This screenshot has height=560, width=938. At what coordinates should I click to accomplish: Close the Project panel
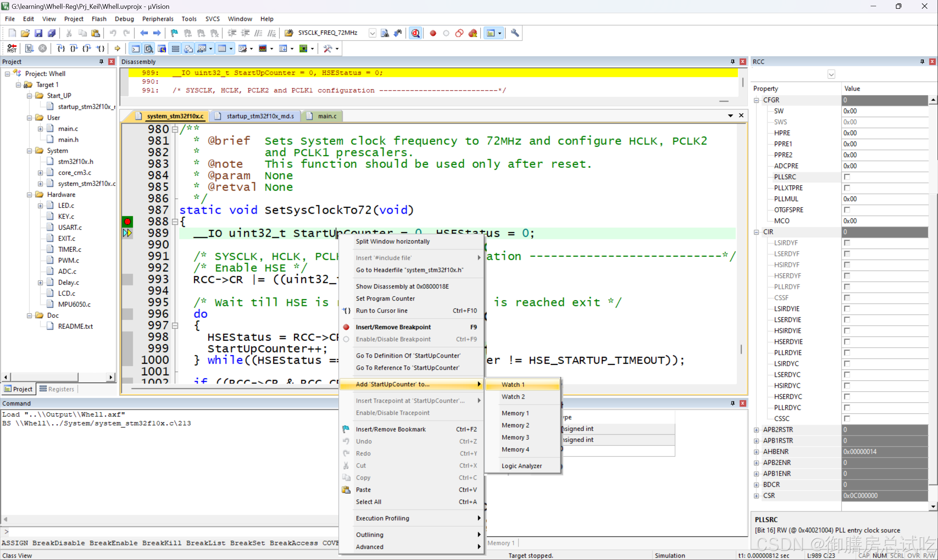click(111, 62)
